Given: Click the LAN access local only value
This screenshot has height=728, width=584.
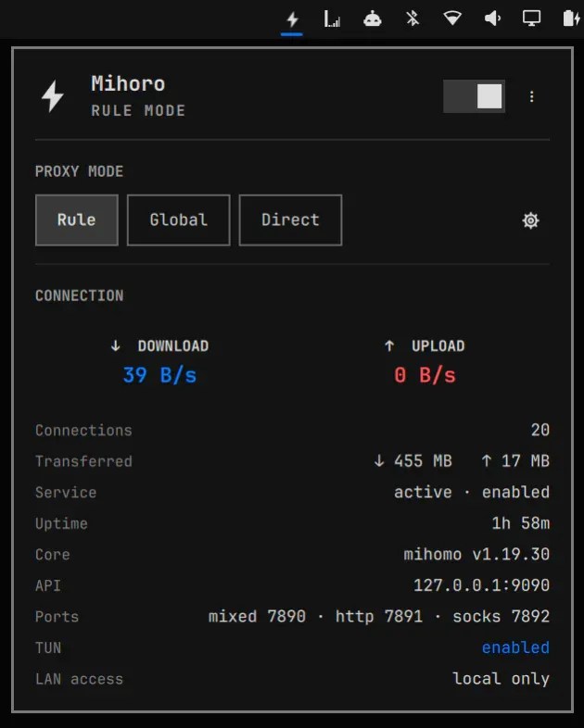Looking at the screenshot, I should click(501, 679).
